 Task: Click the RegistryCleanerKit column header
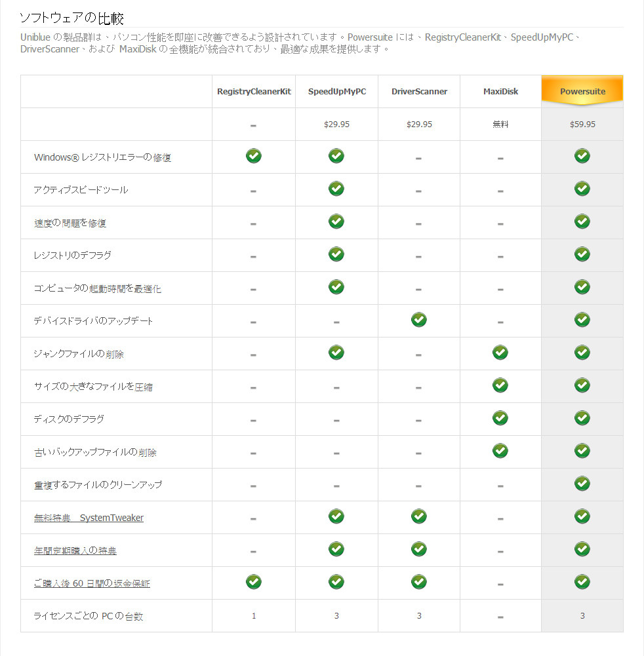254,91
